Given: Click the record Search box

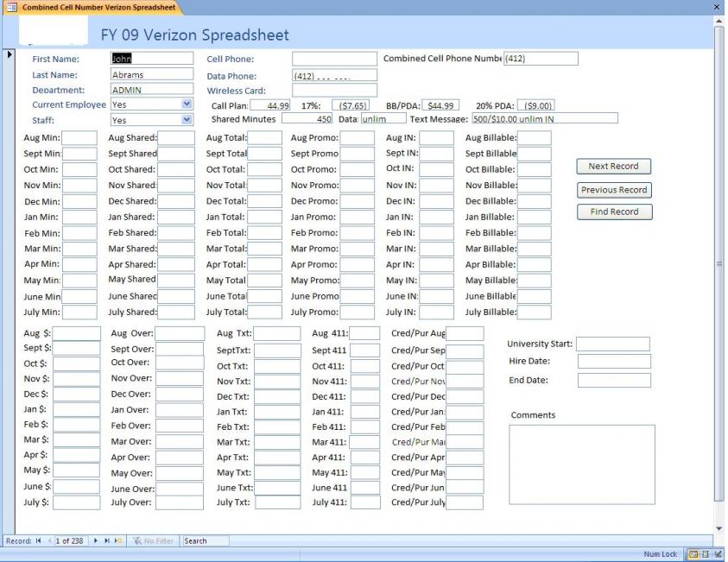Looking at the screenshot, I should (206, 541).
